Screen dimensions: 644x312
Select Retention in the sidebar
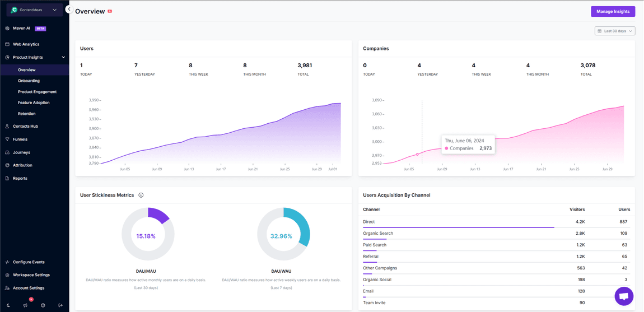tap(26, 114)
